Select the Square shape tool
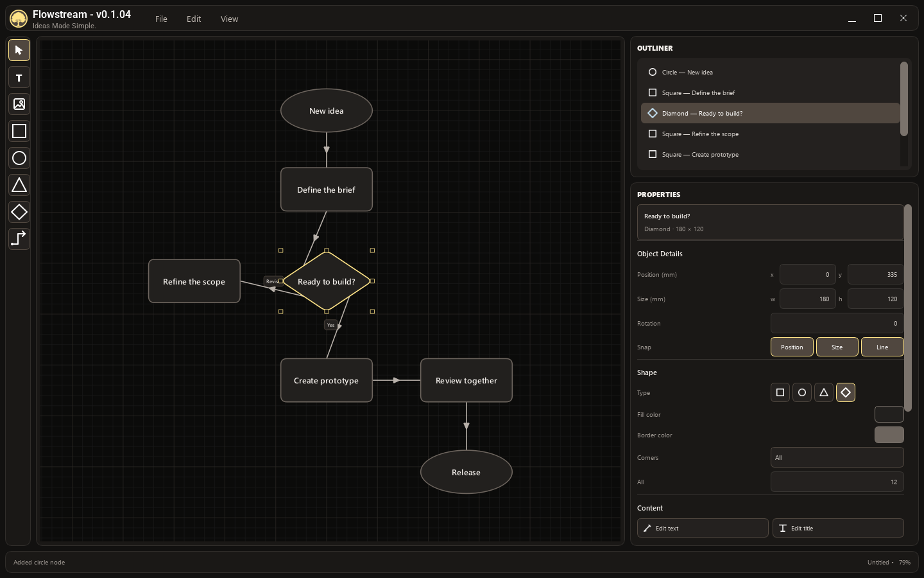 (19, 131)
